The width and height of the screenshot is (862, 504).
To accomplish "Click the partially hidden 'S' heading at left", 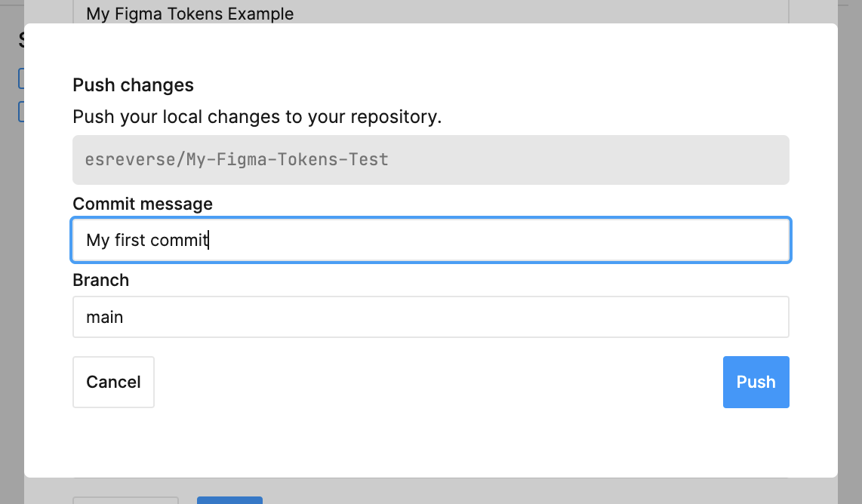I will point(21,41).
